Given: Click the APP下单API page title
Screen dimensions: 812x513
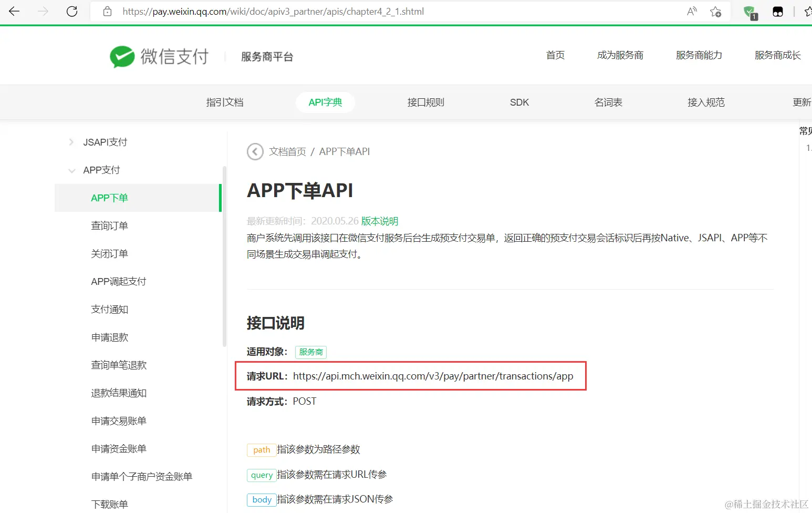Looking at the screenshot, I should click(300, 190).
